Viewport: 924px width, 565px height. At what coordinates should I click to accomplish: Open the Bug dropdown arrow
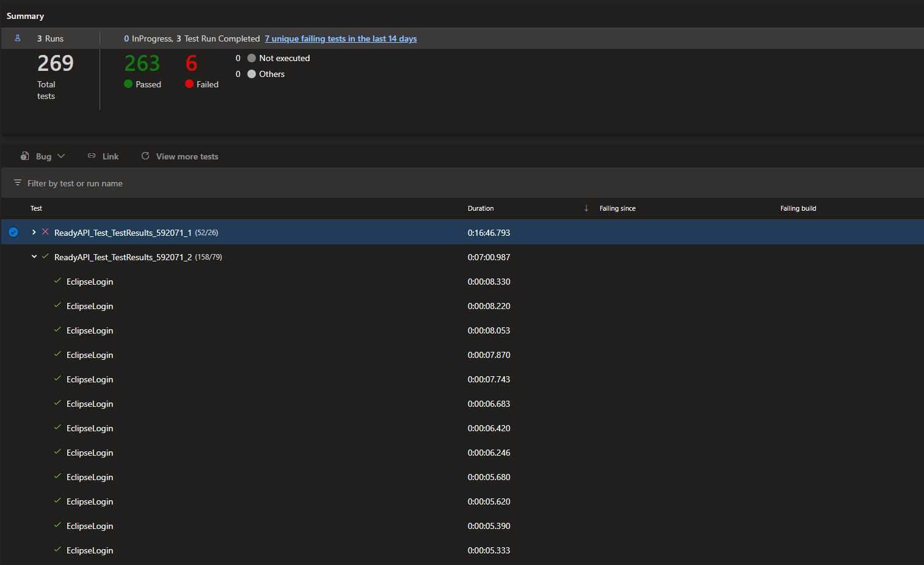click(x=61, y=156)
